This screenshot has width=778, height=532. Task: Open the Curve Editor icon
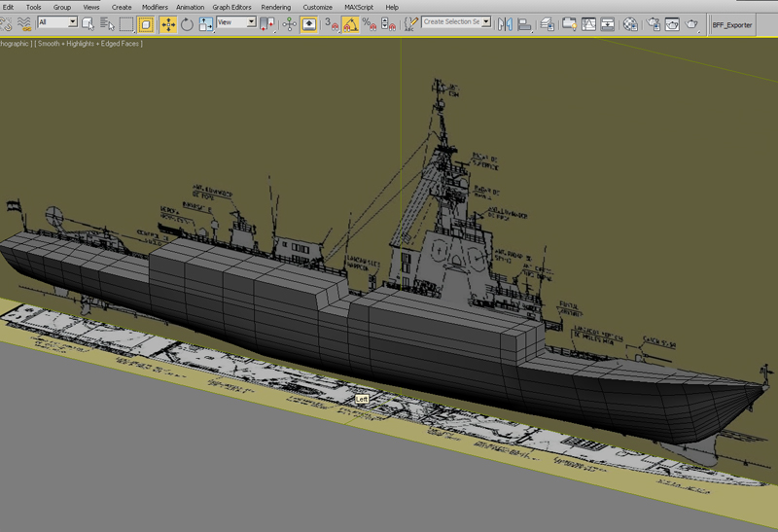click(x=588, y=24)
